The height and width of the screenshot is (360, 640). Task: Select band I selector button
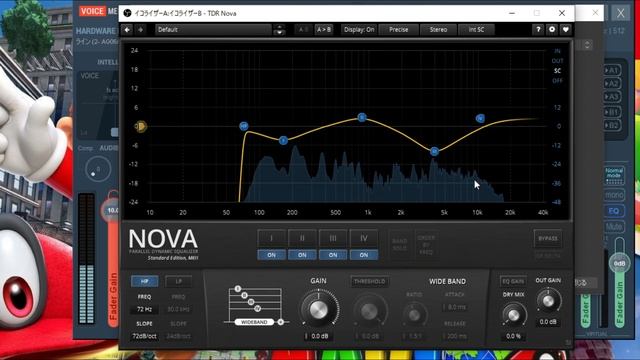click(x=271, y=238)
